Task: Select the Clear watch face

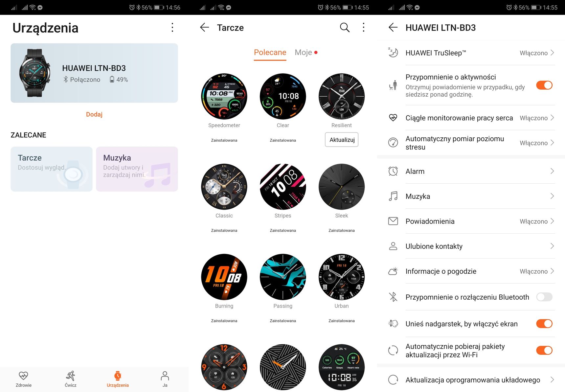Action: pyautogui.click(x=283, y=96)
